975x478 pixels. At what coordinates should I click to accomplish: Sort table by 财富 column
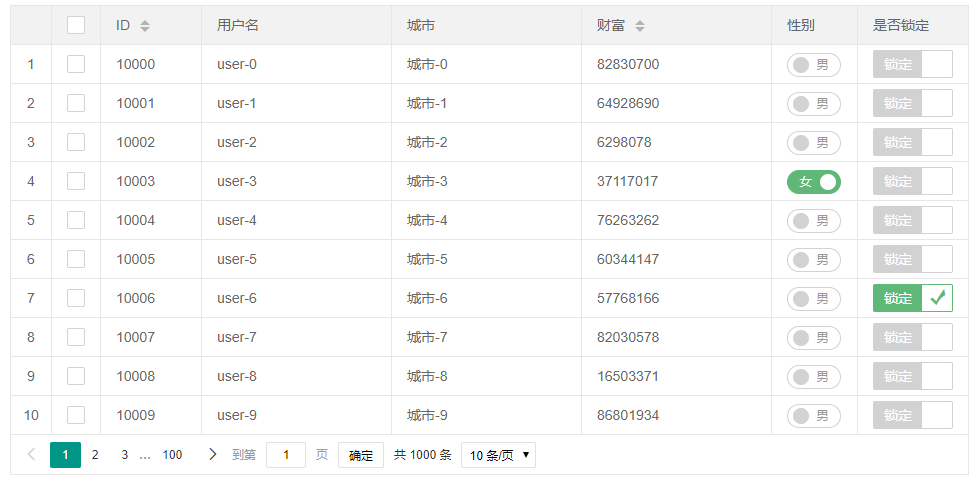pyautogui.click(x=639, y=26)
